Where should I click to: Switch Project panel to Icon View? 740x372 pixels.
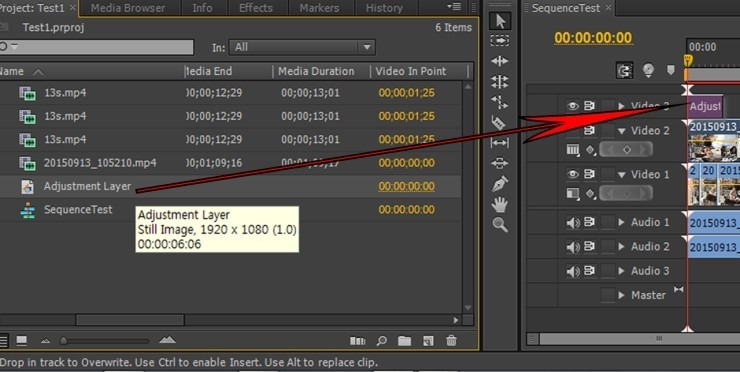(x=22, y=340)
